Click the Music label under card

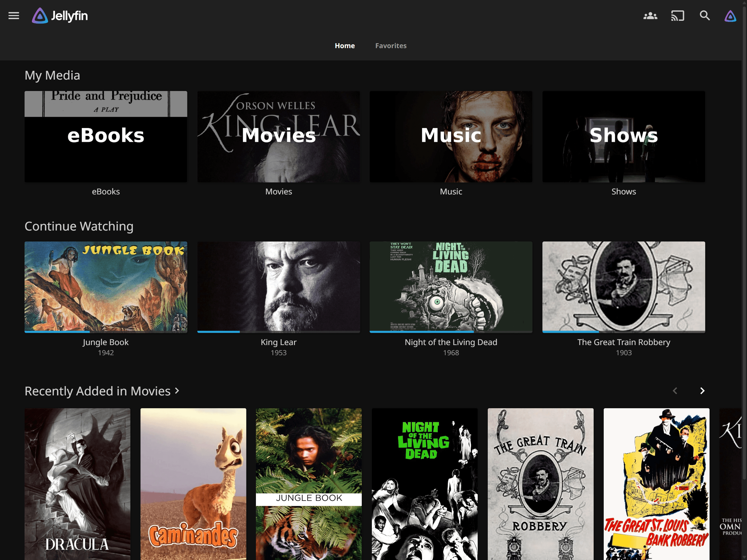click(x=451, y=191)
